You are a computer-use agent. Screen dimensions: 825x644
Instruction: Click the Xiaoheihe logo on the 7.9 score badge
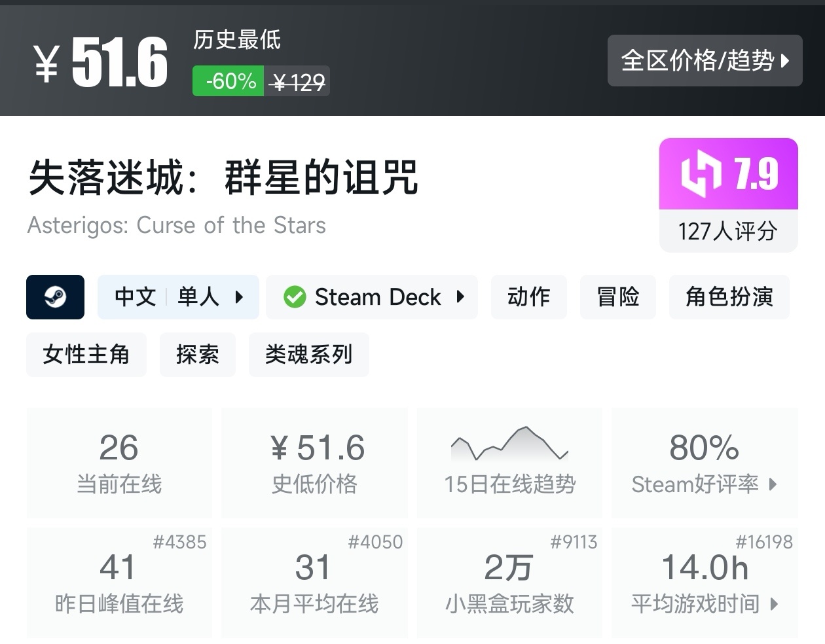tap(701, 173)
